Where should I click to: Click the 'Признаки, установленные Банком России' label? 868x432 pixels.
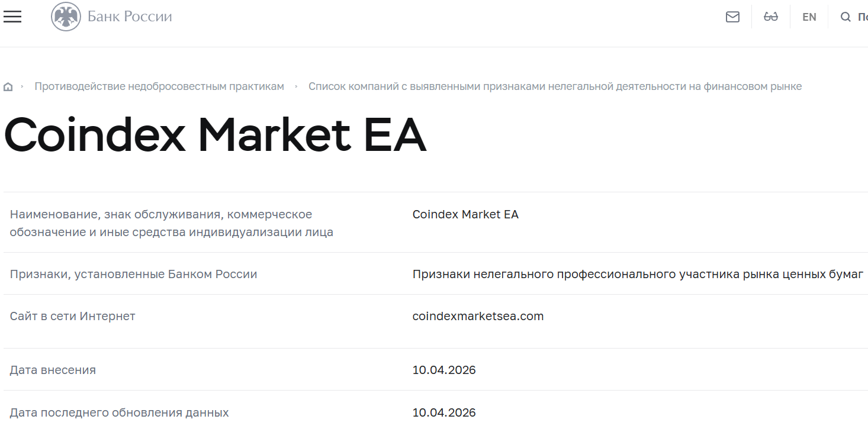pos(133,274)
